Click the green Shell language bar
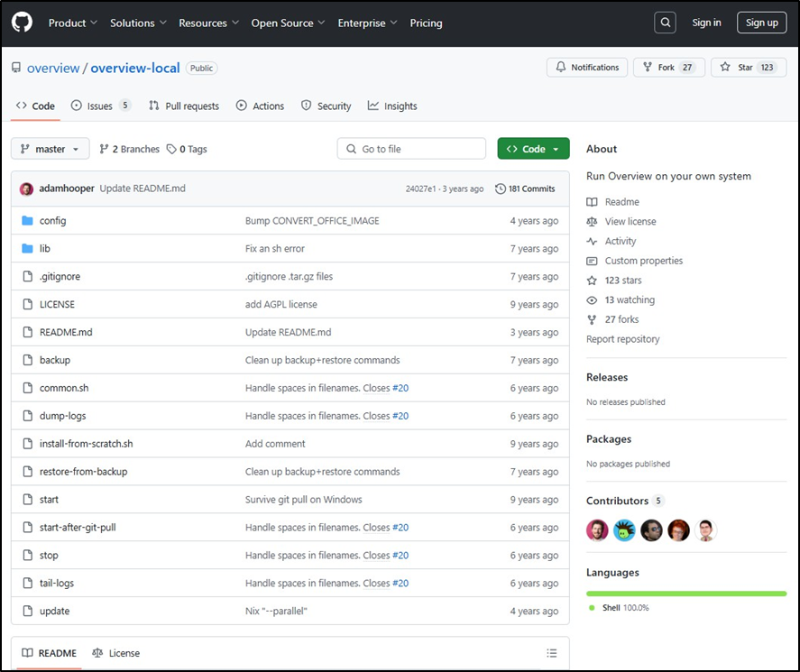Screen dimensions: 800x672 [685, 594]
